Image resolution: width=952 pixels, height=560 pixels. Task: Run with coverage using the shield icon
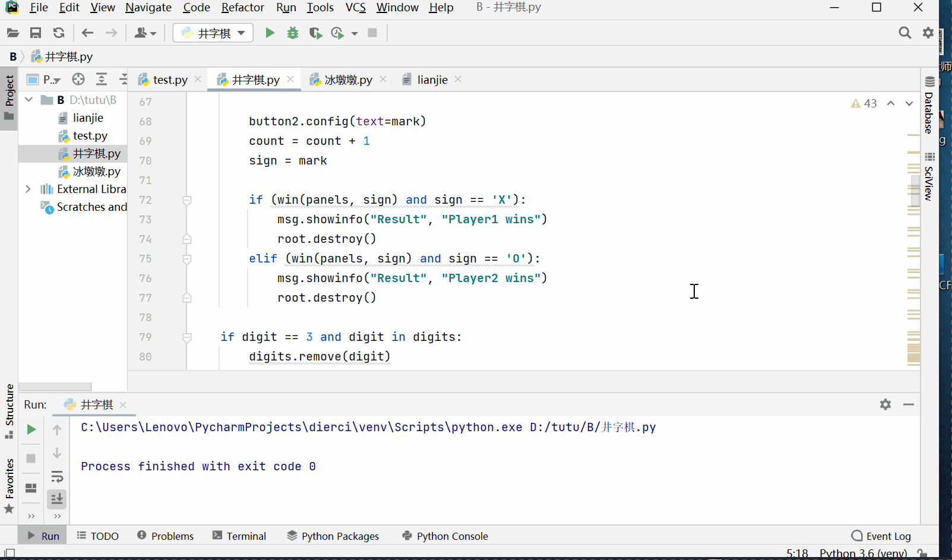pos(315,33)
